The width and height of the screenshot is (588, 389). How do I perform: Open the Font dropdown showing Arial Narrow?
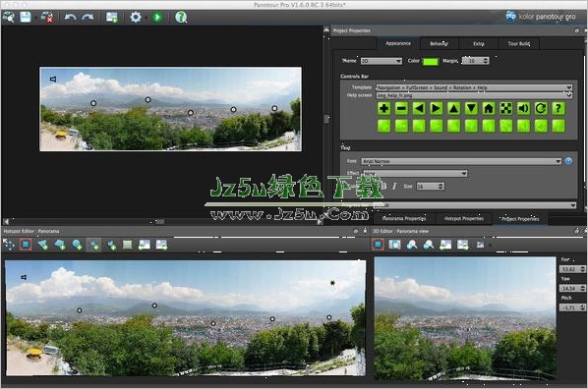461,161
